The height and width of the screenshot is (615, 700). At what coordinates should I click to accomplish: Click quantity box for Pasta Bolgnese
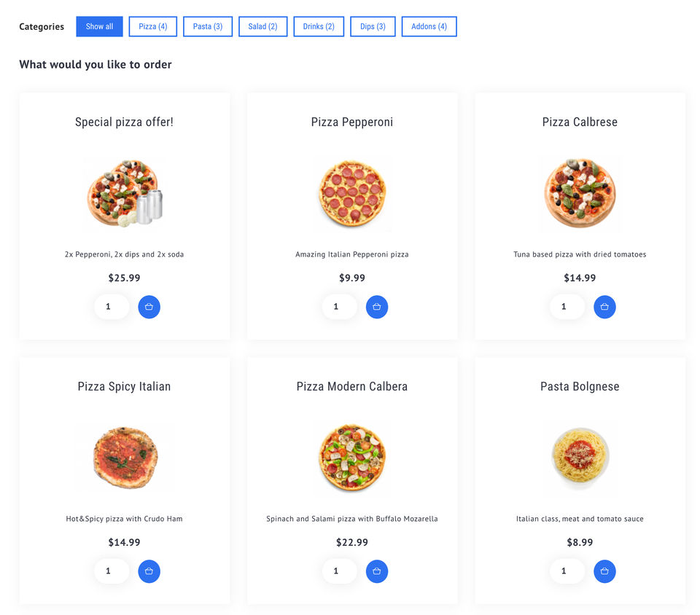[x=567, y=571]
